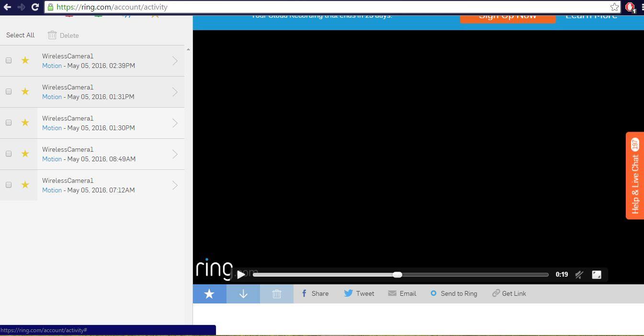Share video on Facebook

click(x=315, y=293)
